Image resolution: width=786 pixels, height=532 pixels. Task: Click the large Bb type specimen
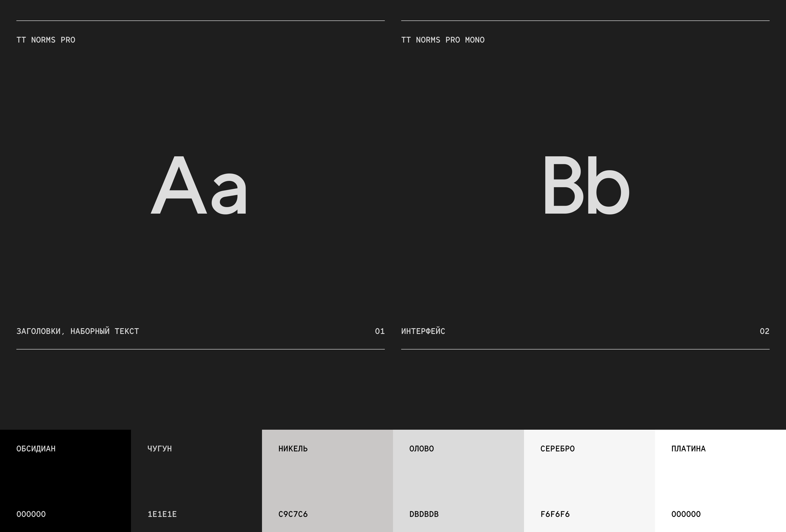pos(586,185)
